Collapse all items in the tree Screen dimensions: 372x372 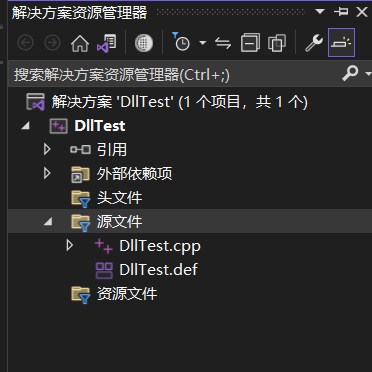[250, 43]
